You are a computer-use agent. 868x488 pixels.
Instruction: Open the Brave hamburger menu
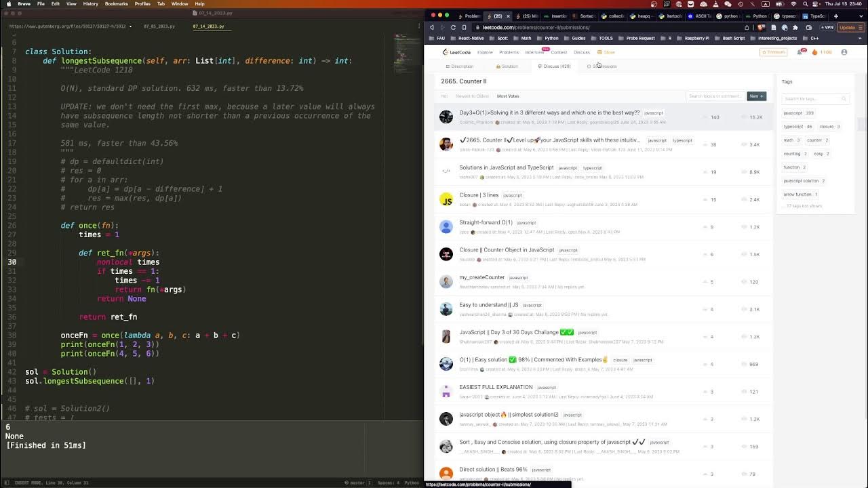tap(861, 27)
